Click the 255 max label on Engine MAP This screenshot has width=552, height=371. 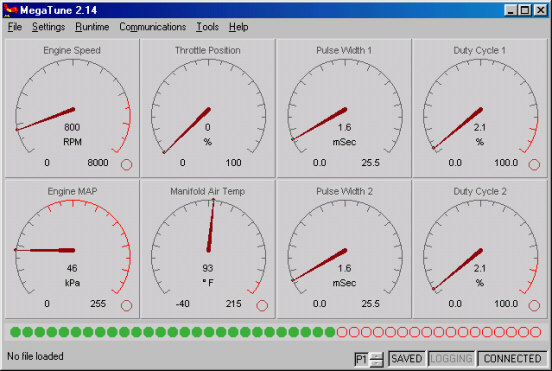pos(98,303)
